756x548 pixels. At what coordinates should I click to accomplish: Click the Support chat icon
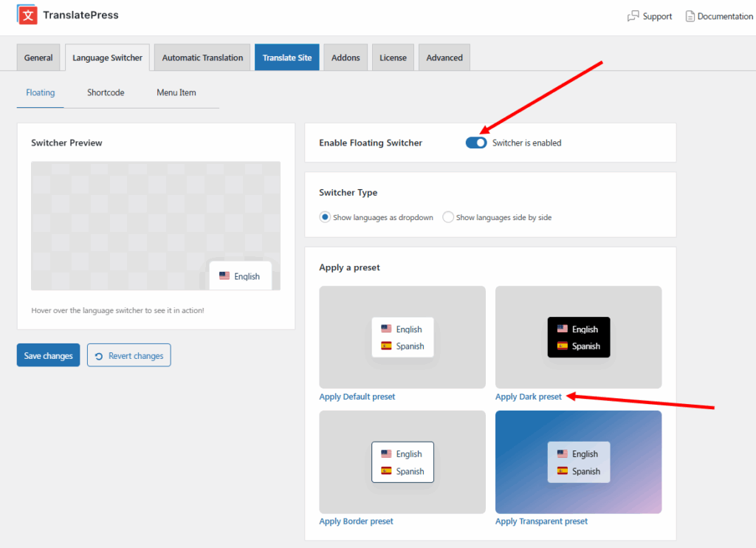coord(633,16)
